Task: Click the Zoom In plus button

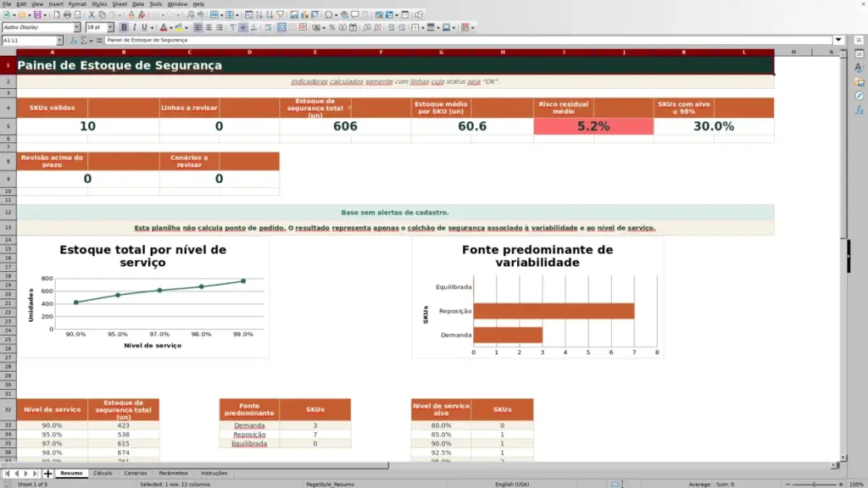Action: tap(841, 484)
